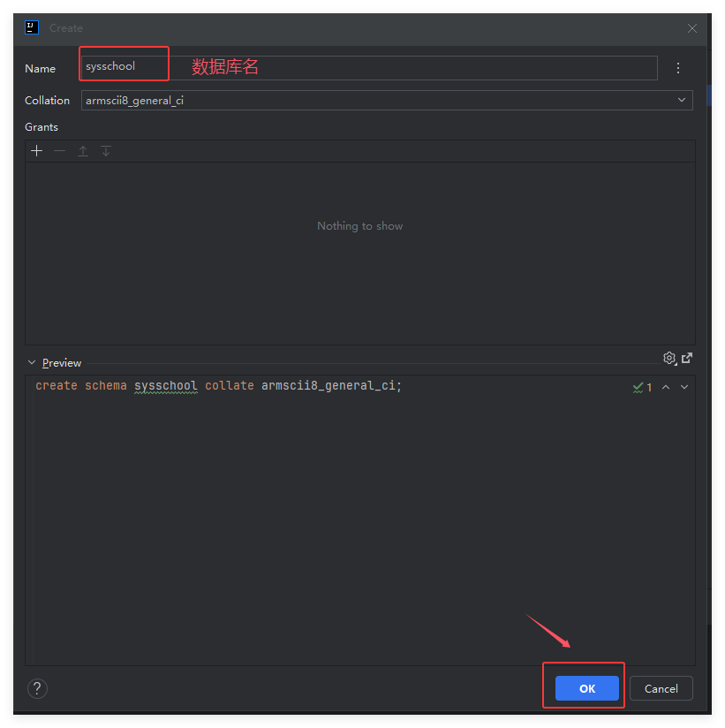Open preview in external editor icon
Image resolution: width=725 pixels, height=728 pixels.
(x=687, y=358)
